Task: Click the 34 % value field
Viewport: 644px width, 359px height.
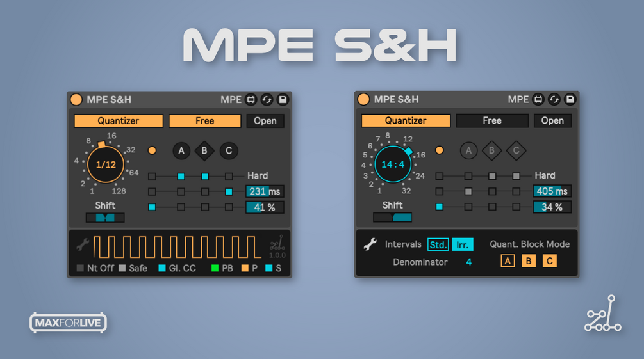Action: 552,207
